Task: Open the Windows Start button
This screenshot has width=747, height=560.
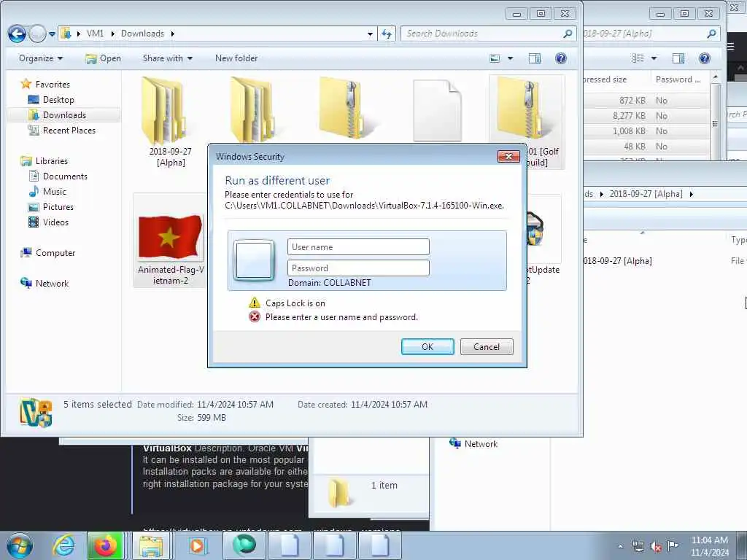Action: (x=20, y=545)
